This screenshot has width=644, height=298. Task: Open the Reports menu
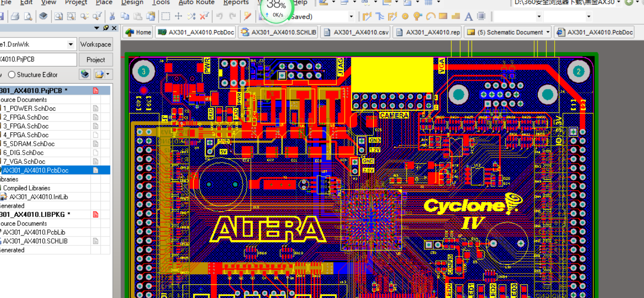point(236,2)
